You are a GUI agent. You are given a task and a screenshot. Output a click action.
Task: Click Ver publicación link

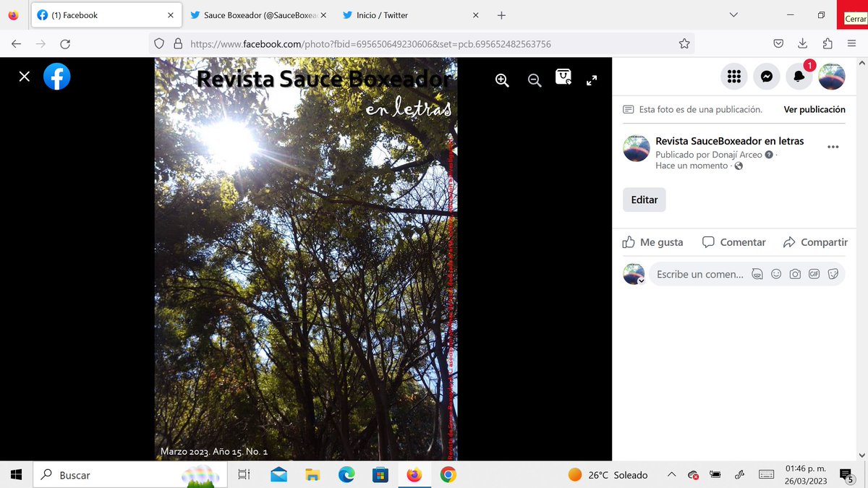tap(814, 110)
